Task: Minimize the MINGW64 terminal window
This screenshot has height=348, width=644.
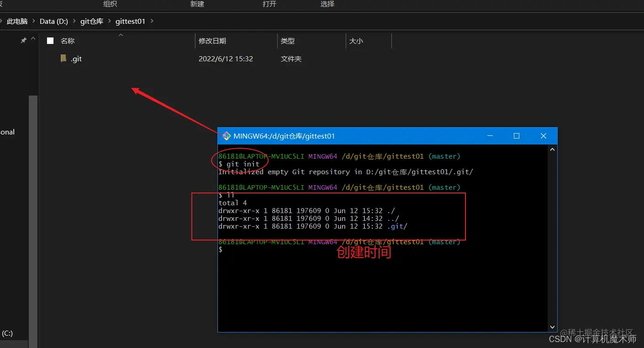Action: point(490,136)
